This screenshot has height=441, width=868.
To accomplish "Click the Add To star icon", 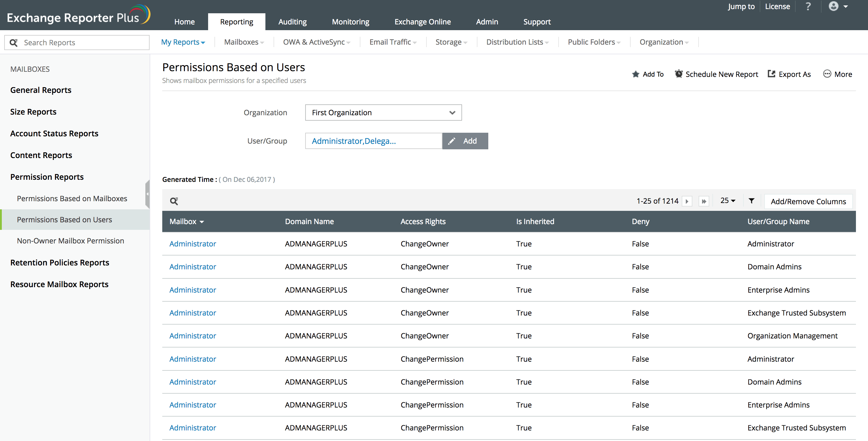I will [635, 74].
